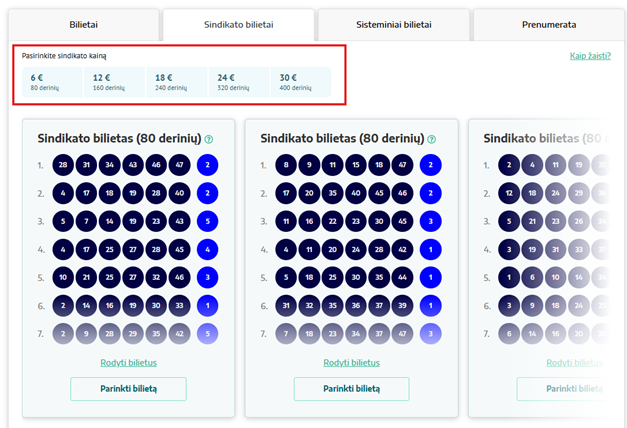627x428 pixels.
Task: Click number ball 8 in second ticket's row 1
Action: click(286, 165)
